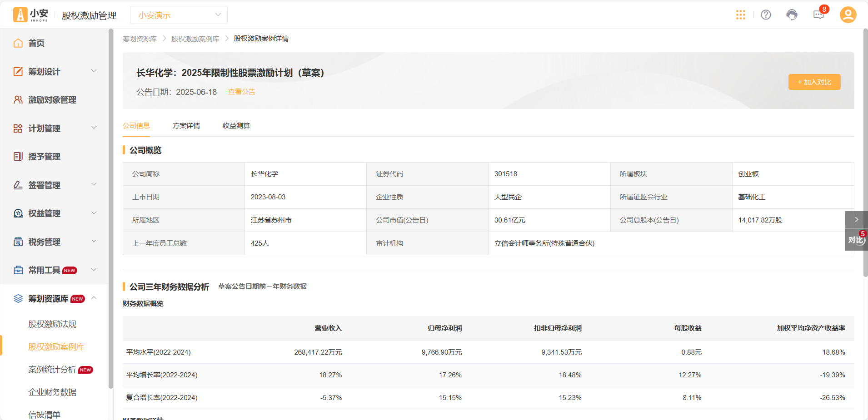Click the 筹划资源库 layers icon
The image size is (868, 420).
18,299
